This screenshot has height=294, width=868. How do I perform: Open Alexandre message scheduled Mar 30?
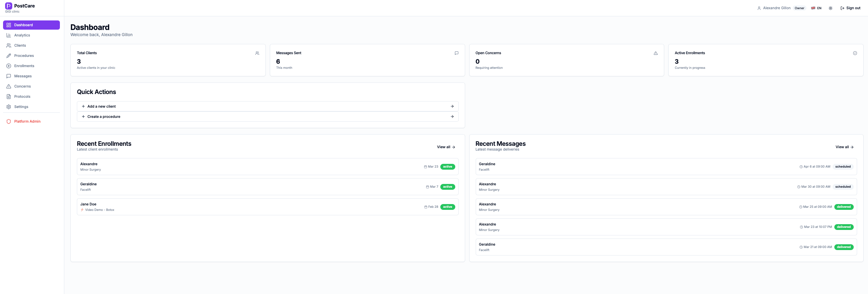click(x=666, y=187)
